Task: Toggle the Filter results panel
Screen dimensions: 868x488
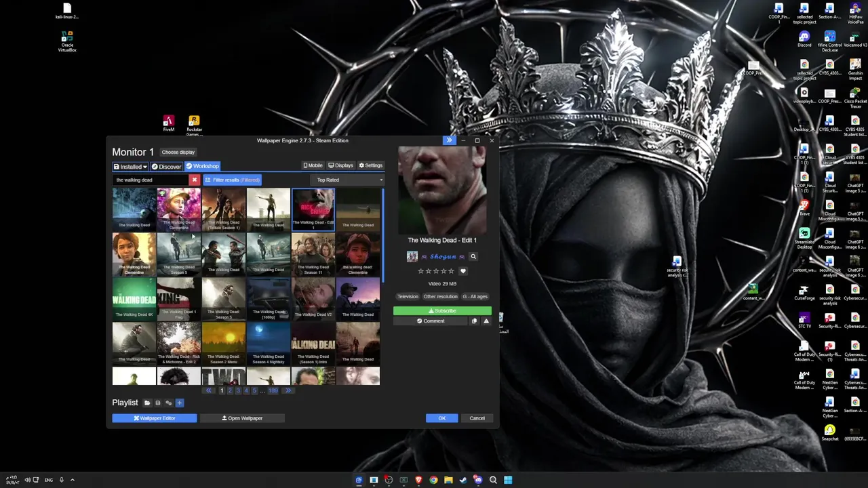Action: pyautogui.click(x=233, y=180)
